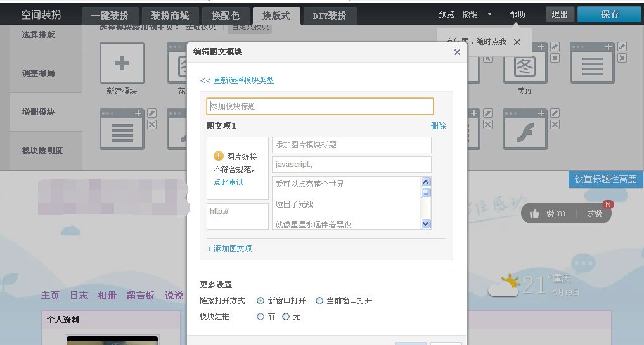Click the edit pencil next to 美PP module

[555, 47]
